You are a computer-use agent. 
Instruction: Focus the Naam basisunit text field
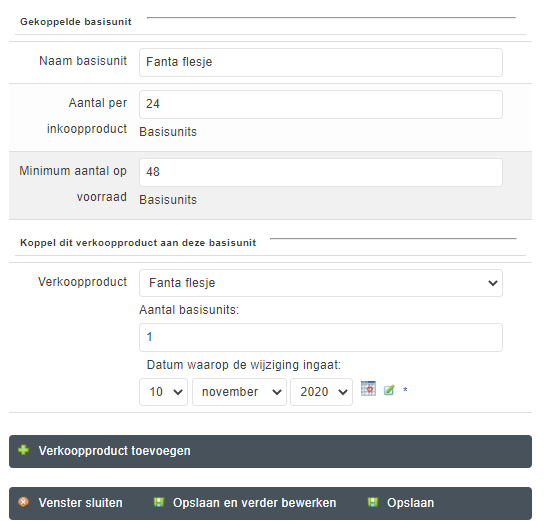(321, 62)
